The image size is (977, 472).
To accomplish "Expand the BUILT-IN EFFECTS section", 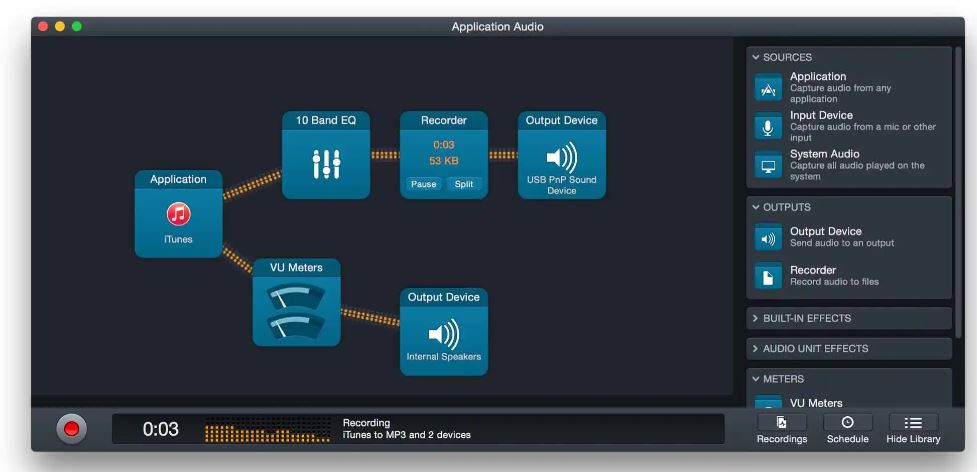I will pos(756,318).
